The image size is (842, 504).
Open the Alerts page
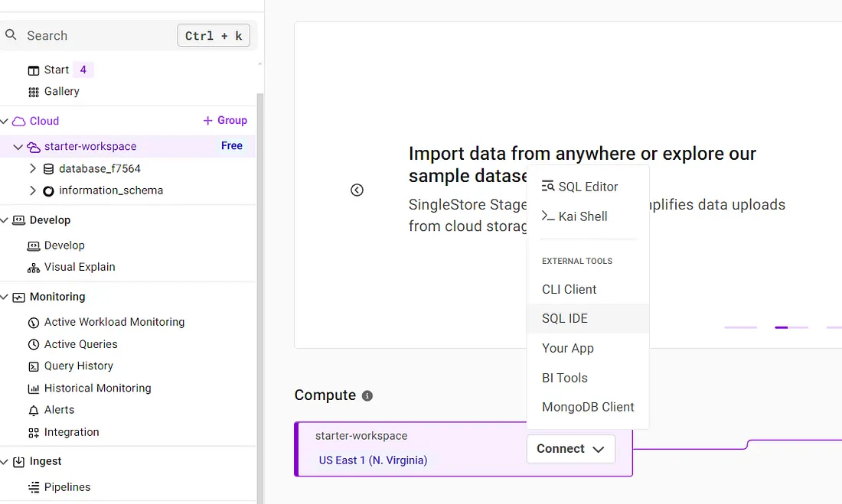pyautogui.click(x=59, y=410)
